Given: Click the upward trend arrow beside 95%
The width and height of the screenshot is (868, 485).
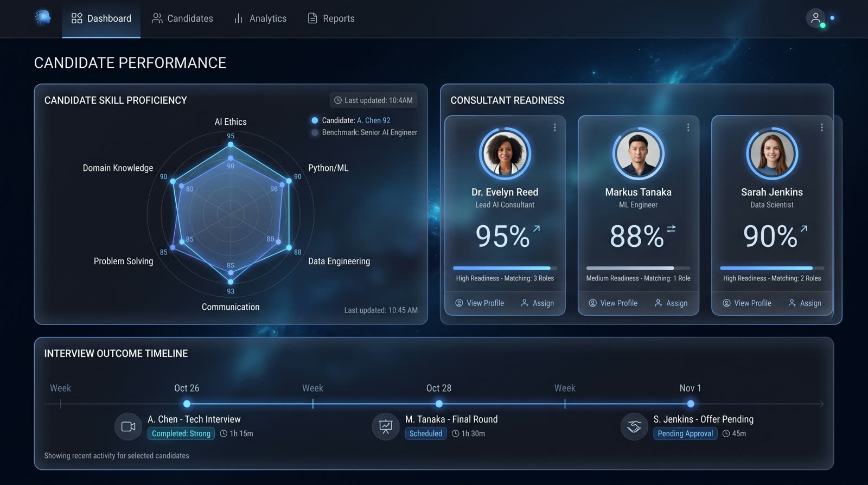Looking at the screenshot, I should pyautogui.click(x=537, y=228).
